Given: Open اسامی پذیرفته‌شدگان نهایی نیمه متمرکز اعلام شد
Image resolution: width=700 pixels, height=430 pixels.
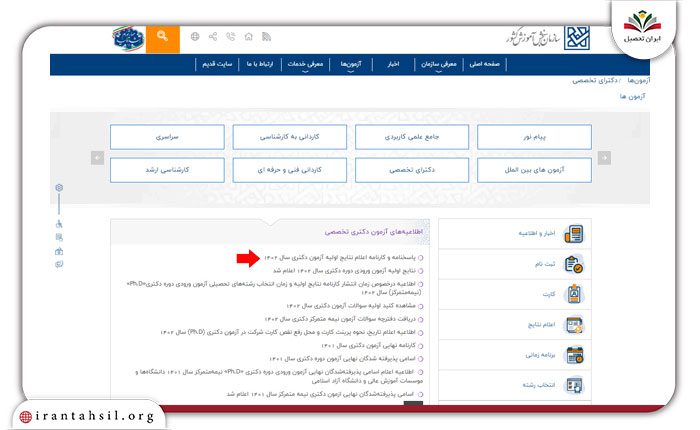Looking at the screenshot, I should coord(321,394).
